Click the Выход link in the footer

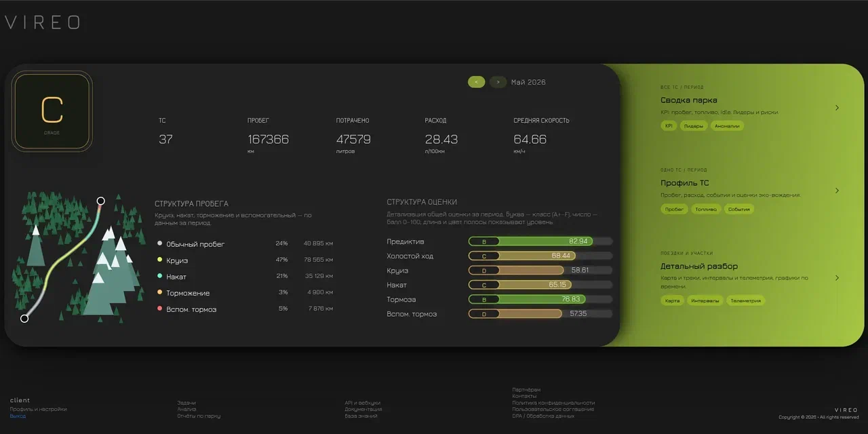(x=18, y=416)
